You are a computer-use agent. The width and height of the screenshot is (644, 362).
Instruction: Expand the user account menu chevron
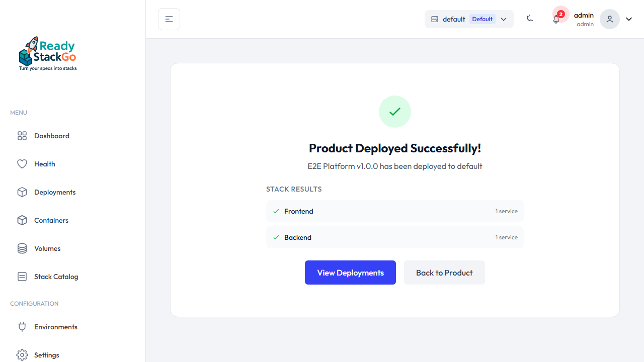coord(628,19)
